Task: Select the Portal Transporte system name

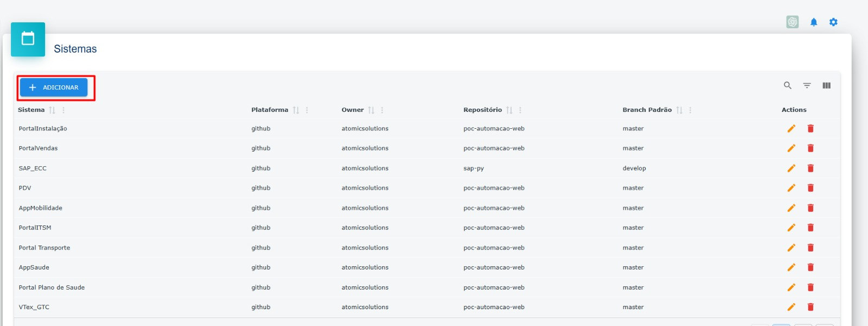Action: click(44, 248)
